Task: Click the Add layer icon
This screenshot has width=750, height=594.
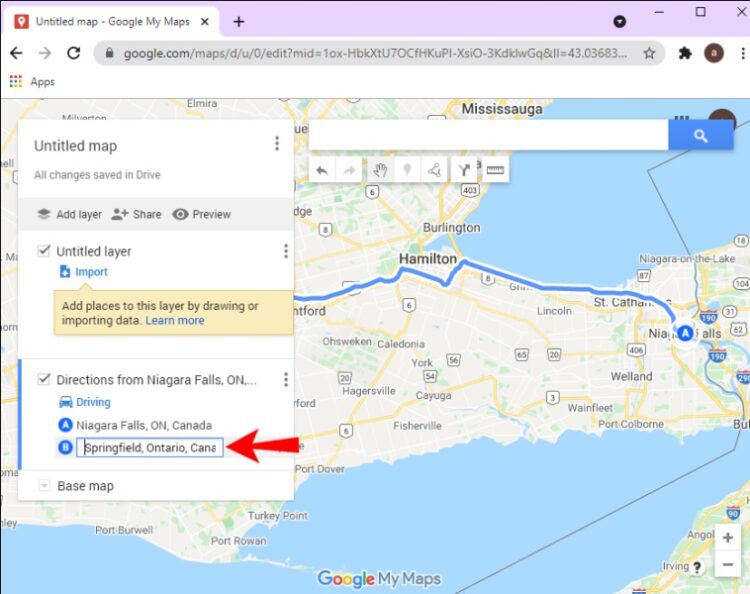Action: click(44, 214)
